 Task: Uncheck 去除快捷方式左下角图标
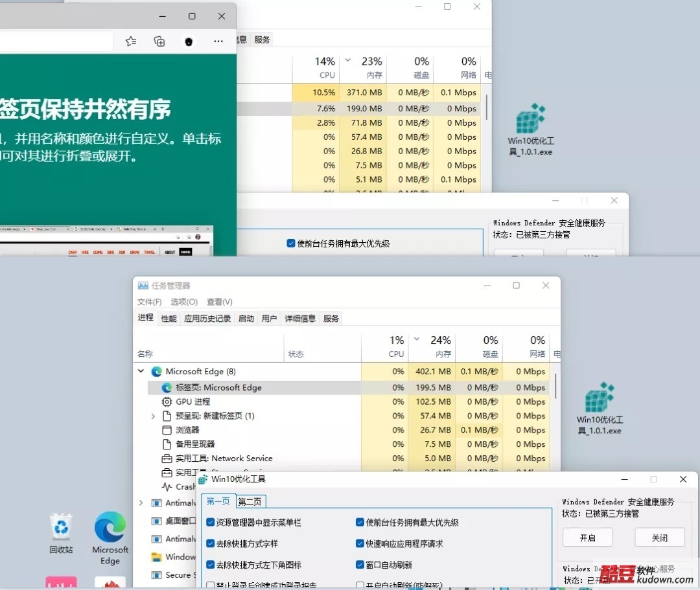210,565
